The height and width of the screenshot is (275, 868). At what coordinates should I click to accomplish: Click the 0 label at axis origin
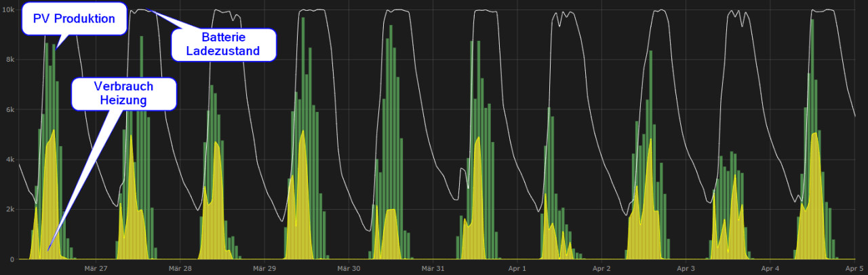tap(12, 259)
